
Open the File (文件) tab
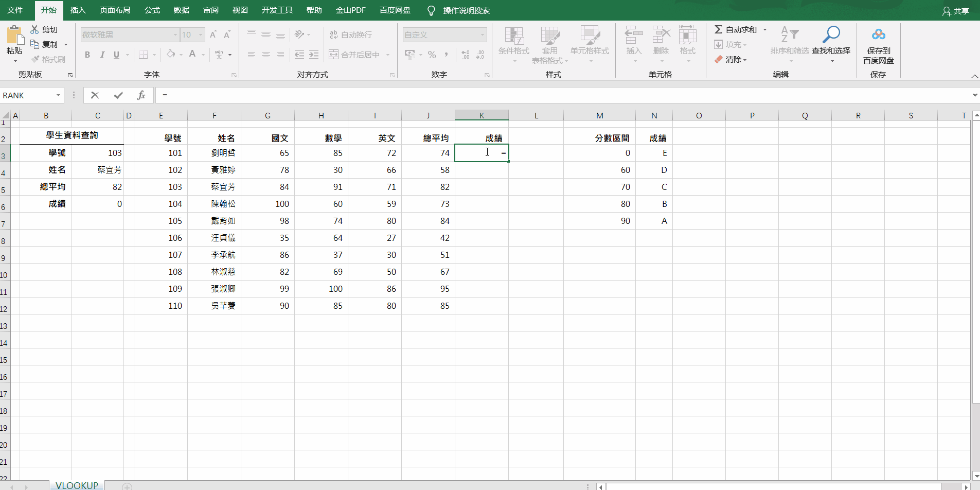click(x=15, y=10)
